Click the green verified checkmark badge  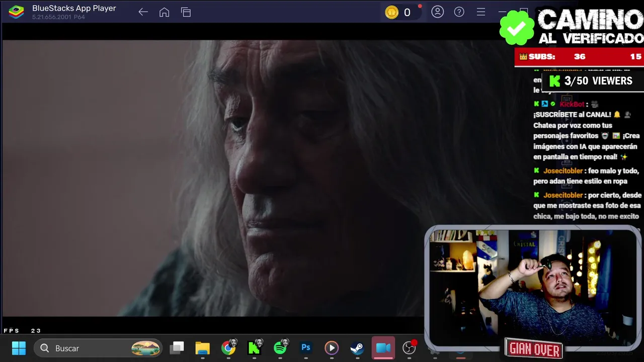[517, 27]
